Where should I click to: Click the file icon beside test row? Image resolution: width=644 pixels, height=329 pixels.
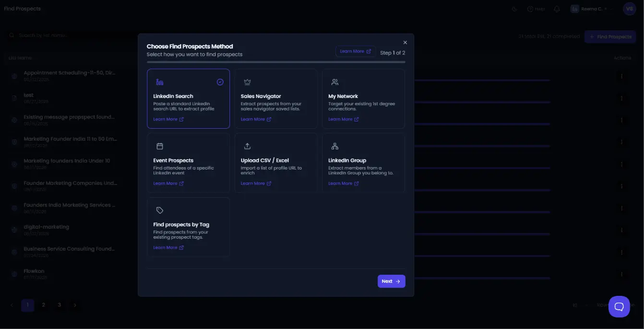pos(14,98)
